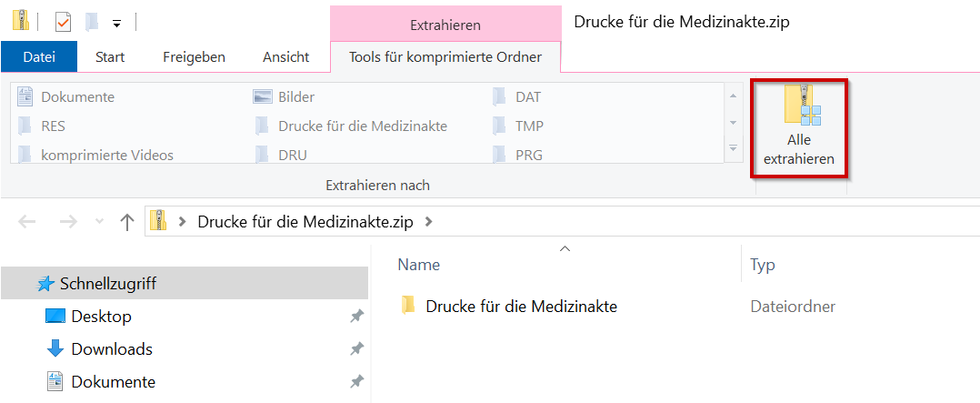Image resolution: width=980 pixels, height=403 pixels.
Task: Unpin Desktop from Schnellzugriff
Action: (x=356, y=317)
